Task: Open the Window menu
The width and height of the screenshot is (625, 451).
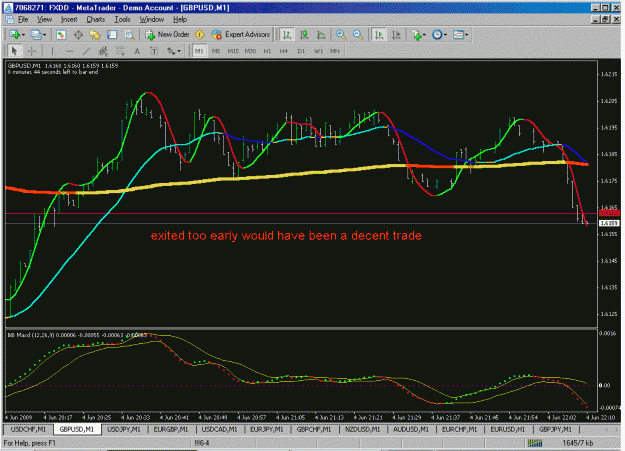Action: [151, 19]
